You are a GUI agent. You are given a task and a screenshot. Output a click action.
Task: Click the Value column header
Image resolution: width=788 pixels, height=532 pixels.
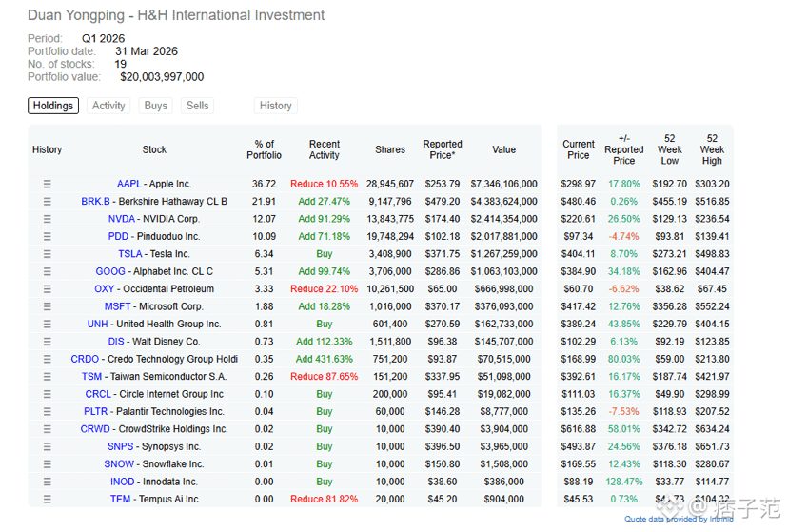pos(504,149)
